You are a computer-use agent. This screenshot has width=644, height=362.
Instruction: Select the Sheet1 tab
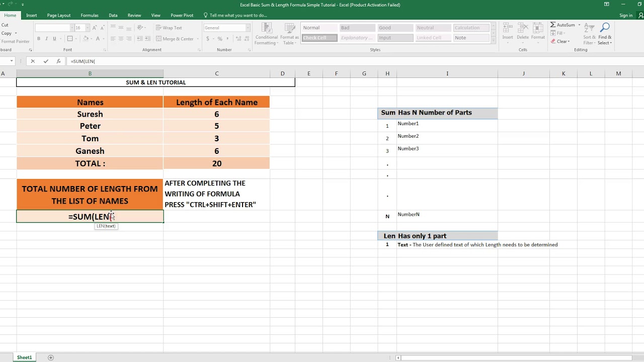coord(24,357)
